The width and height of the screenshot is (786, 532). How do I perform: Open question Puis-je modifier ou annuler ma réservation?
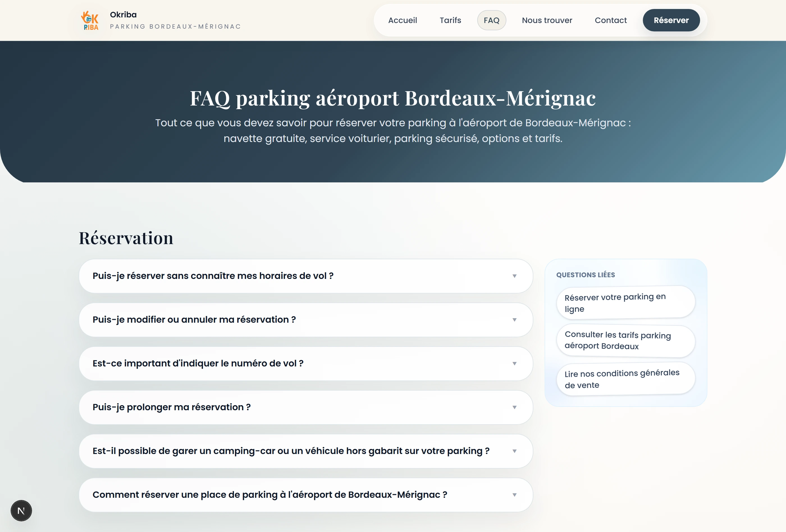(x=306, y=320)
